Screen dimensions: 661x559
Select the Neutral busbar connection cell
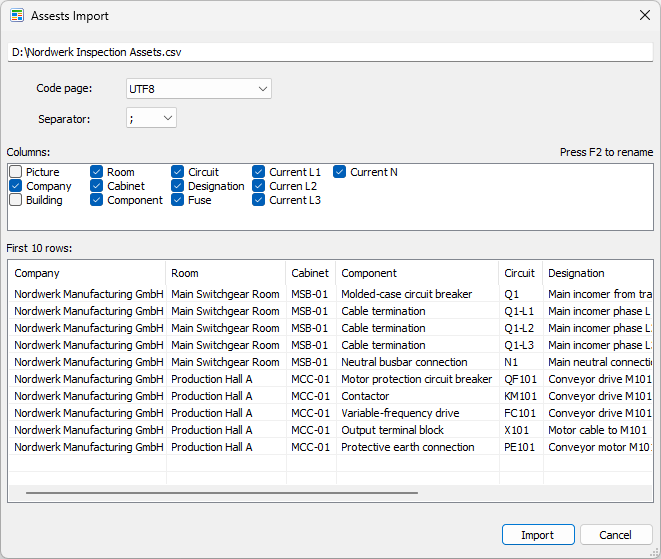tap(417, 362)
